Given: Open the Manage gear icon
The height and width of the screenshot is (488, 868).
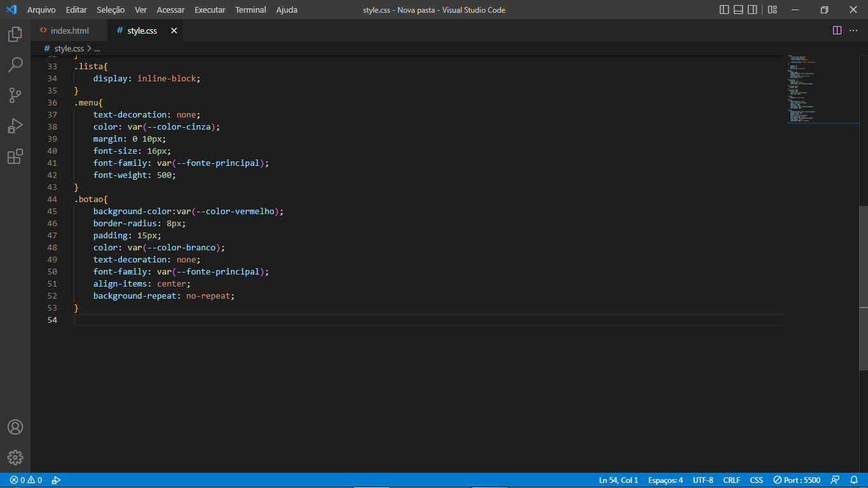Looking at the screenshot, I should [x=15, y=457].
